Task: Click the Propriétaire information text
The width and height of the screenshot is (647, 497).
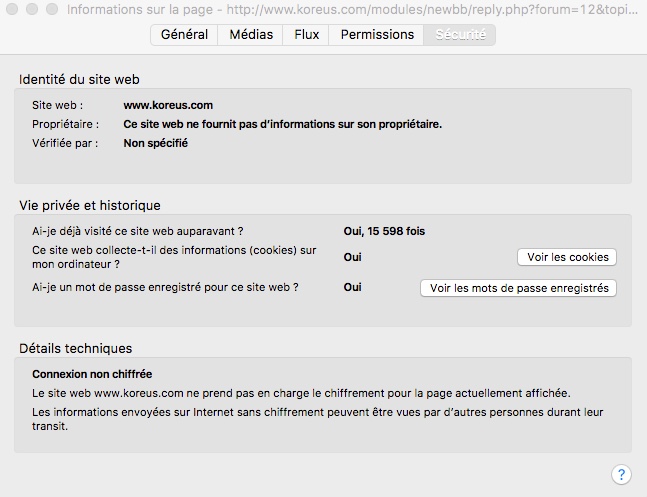Action: (x=282, y=124)
